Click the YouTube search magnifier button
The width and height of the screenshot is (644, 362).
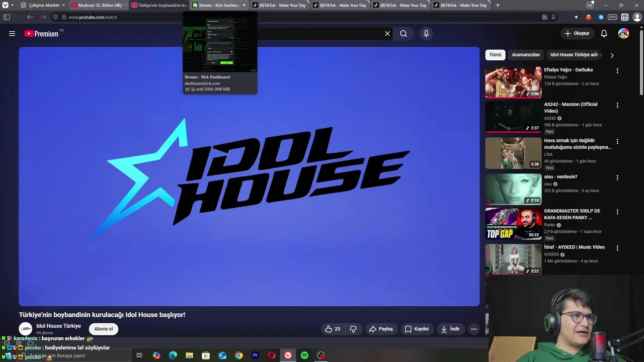click(404, 34)
